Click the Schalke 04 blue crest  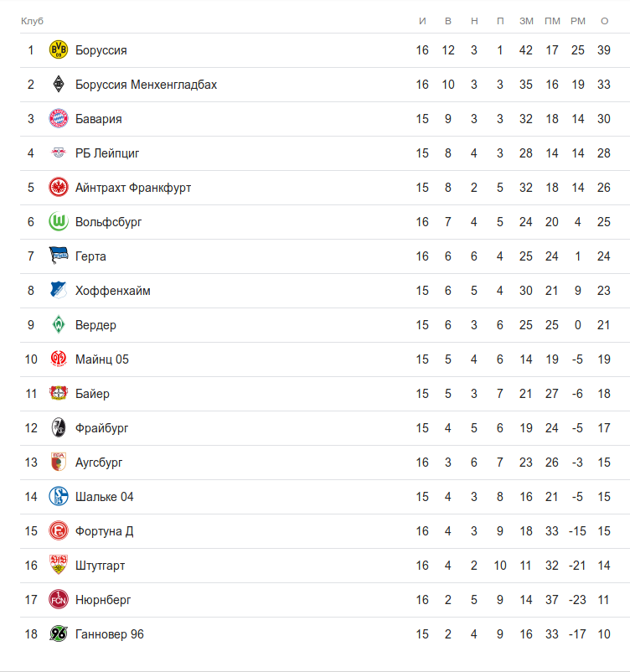59,497
